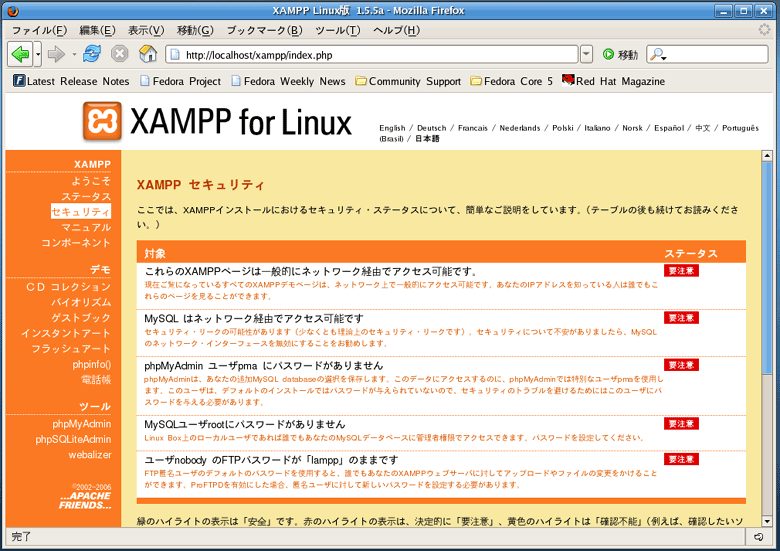Open the インスタントアート demo link
The width and height of the screenshot is (780, 551).
[x=66, y=333]
